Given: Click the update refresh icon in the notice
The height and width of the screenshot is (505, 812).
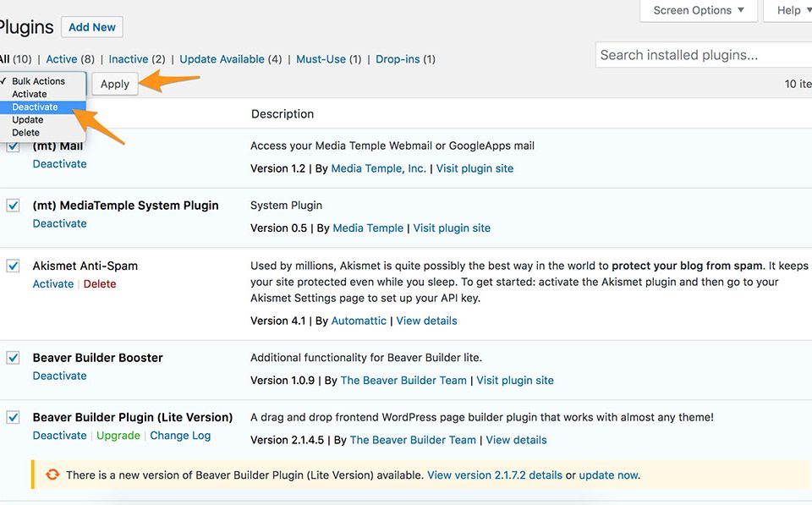Looking at the screenshot, I should tap(52, 475).
